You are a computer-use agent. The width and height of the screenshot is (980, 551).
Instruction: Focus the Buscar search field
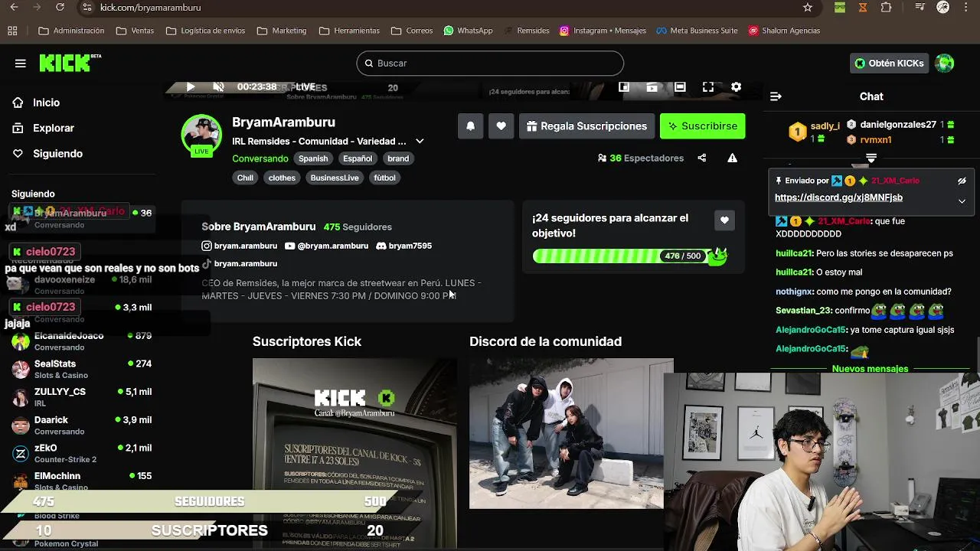490,63
